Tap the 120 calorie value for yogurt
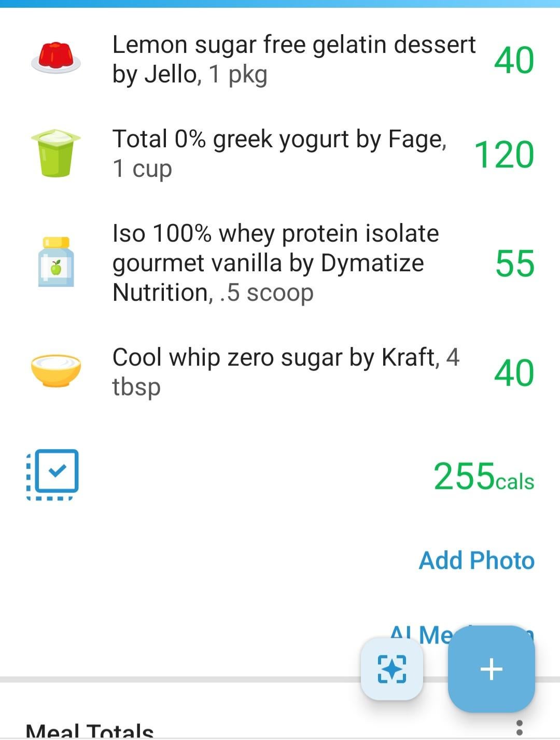Screen dimensions: 560x740 pyautogui.click(x=504, y=155)
